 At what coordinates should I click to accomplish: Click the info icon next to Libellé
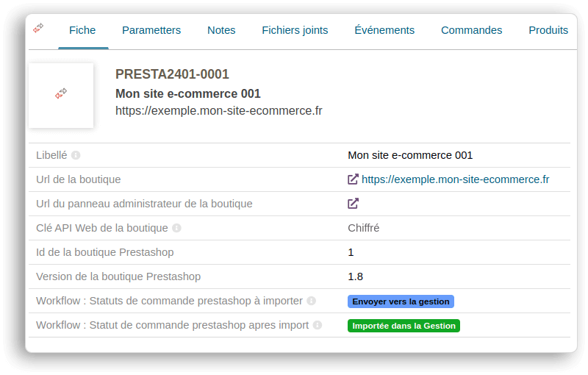pos(76,155)
